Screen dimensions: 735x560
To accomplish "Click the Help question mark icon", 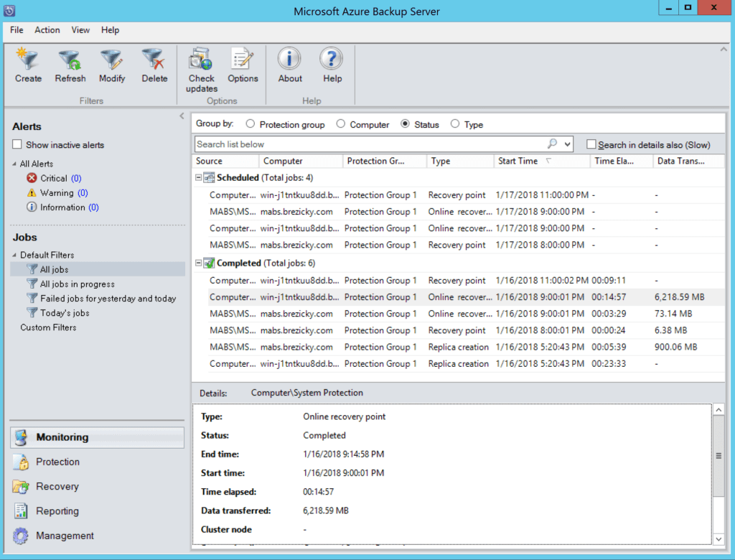I will (x=332, y=59).
